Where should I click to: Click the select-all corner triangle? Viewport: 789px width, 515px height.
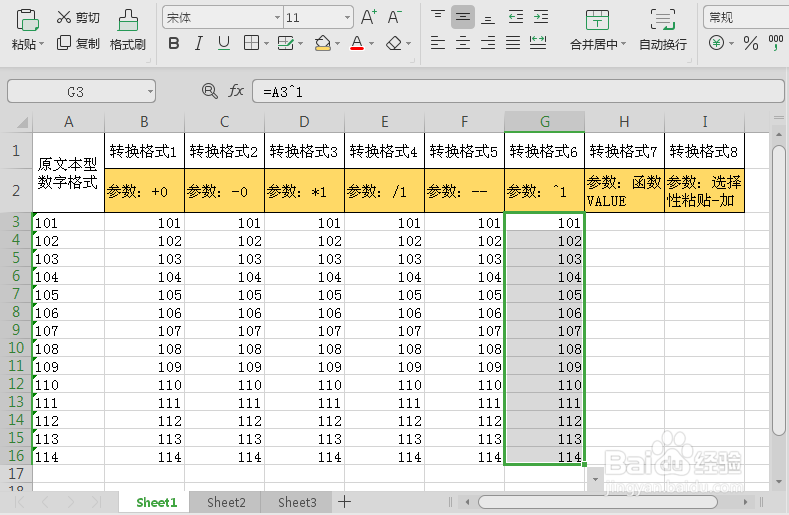(x=21, y=122)
